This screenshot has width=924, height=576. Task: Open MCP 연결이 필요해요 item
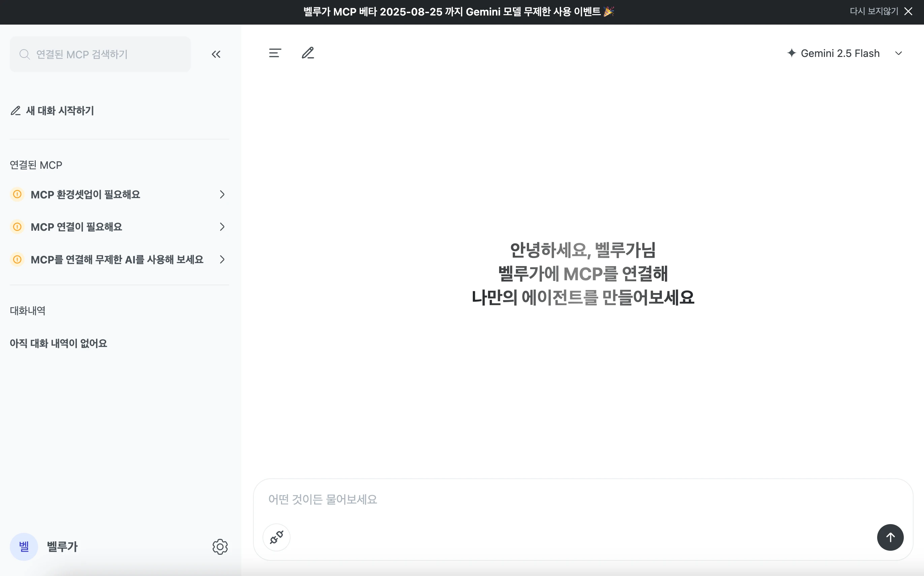point(119,227)
